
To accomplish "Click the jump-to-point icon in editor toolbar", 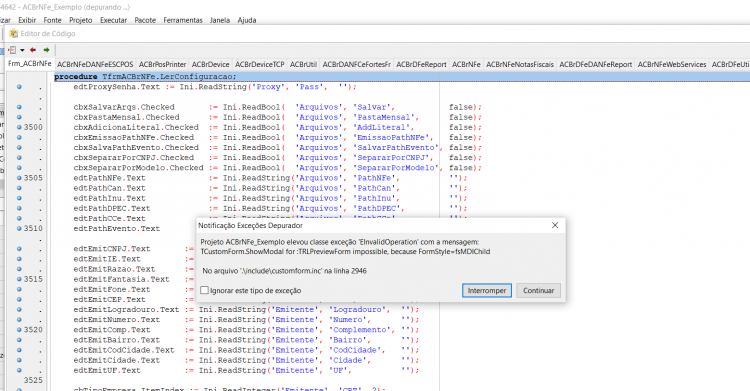I will tap(12, 50).
